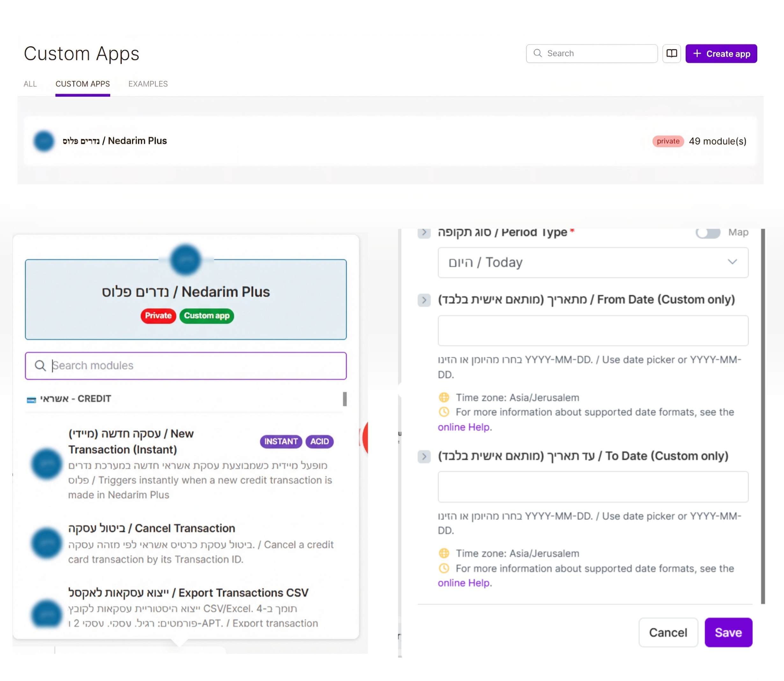Click the Nedarim Plus logo atop module picker
This screenshot has width=784, height=681.
point(185,260)
